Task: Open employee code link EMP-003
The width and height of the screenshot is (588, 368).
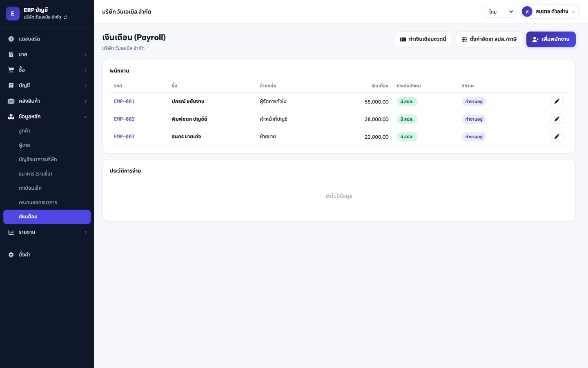Action: 124,137
